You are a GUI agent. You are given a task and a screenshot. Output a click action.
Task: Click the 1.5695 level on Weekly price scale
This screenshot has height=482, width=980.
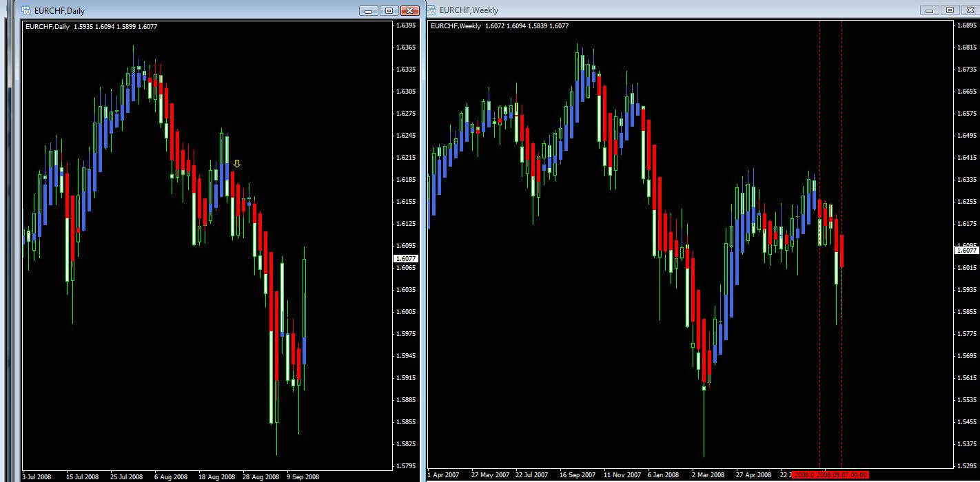click(x=968, y=356)
